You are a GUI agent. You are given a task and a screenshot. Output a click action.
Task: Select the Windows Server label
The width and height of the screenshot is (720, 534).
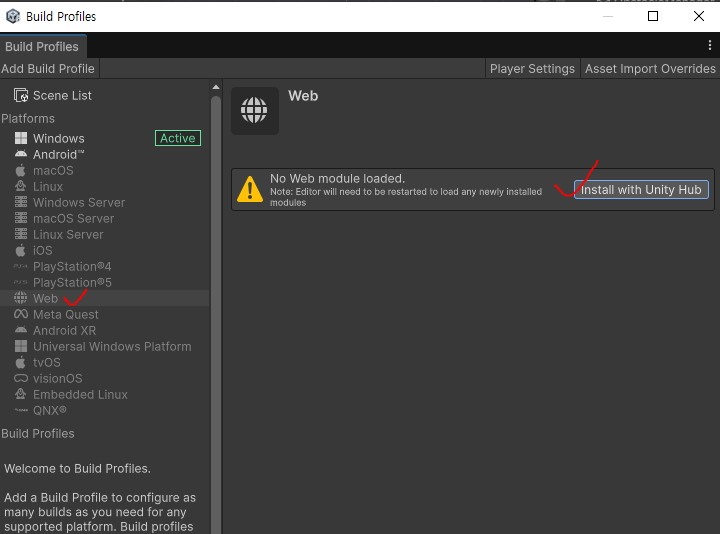pos(79,202)
